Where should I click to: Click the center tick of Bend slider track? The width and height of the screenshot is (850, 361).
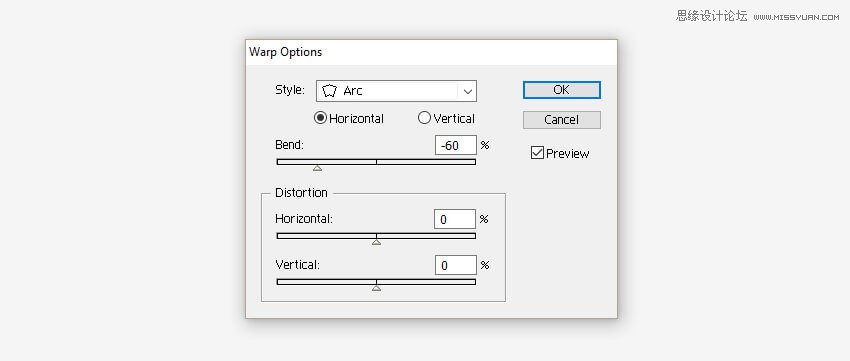(376, 162)
